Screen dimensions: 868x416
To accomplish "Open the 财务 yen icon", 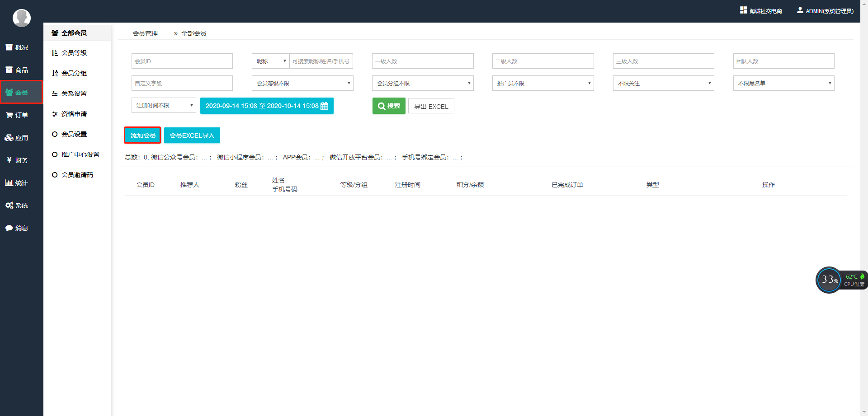I will (x=9, y=160).
